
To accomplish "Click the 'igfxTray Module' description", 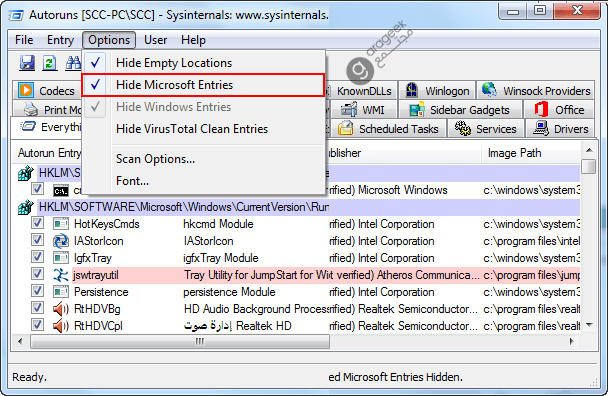I will (221, 258).
